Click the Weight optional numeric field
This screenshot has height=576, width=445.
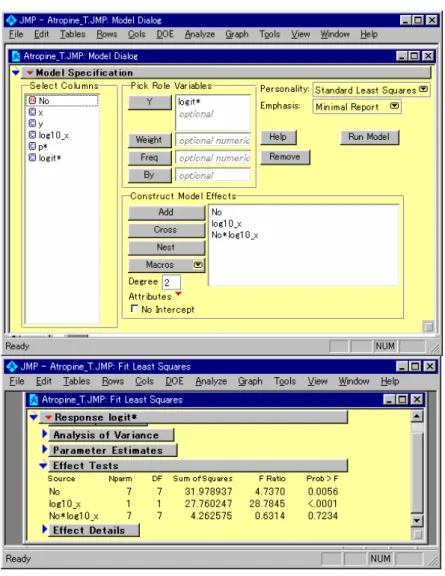(x=213, y=140)
